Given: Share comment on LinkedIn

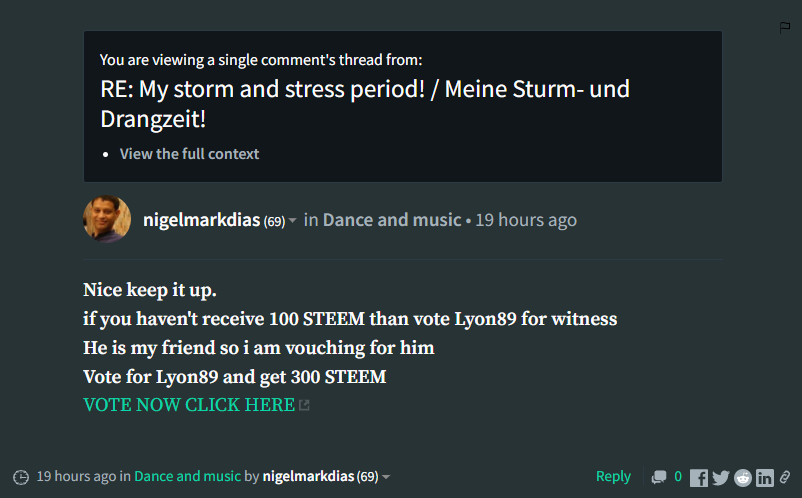Looking at the screenshot, I should tap(765, 478).
